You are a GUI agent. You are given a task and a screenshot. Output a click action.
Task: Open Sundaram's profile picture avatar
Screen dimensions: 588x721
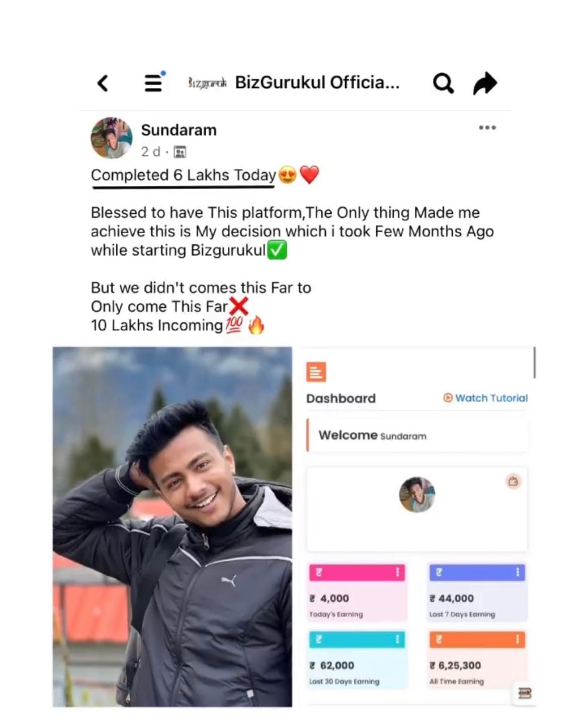tap(112, 138)
